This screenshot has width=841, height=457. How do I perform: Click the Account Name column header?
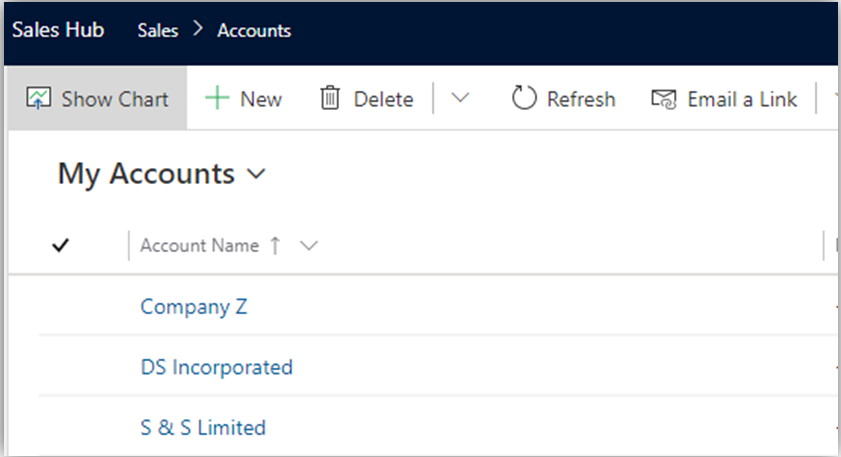(x=200, y=245)
